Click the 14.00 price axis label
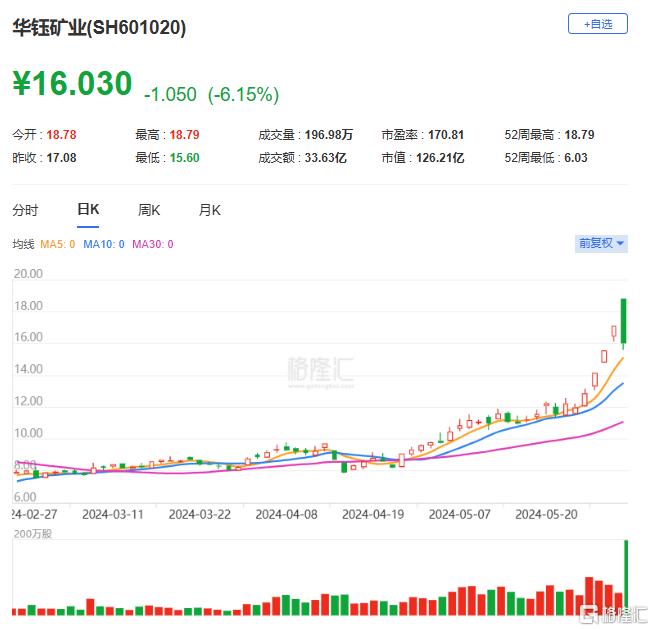The height and width of the screenshot is (631, 654). click(x=28, y=369)
